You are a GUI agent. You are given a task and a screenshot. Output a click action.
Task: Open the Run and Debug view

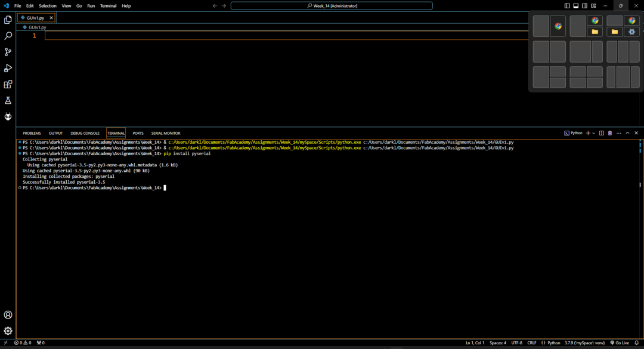(8, 68)
